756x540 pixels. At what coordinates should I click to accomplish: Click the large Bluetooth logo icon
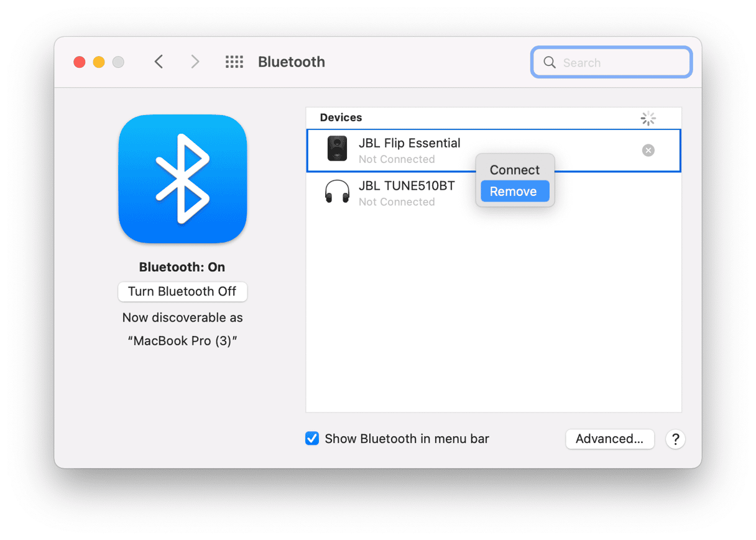(183, 179)
